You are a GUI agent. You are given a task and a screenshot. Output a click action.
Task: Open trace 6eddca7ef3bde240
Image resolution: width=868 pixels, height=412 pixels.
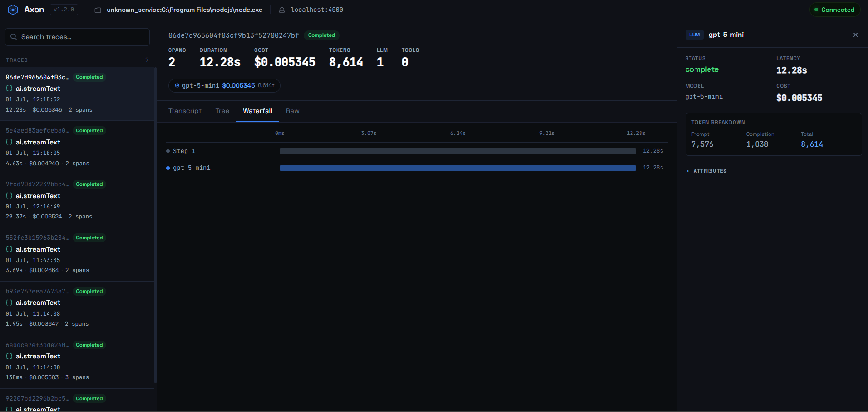point(77,362)
